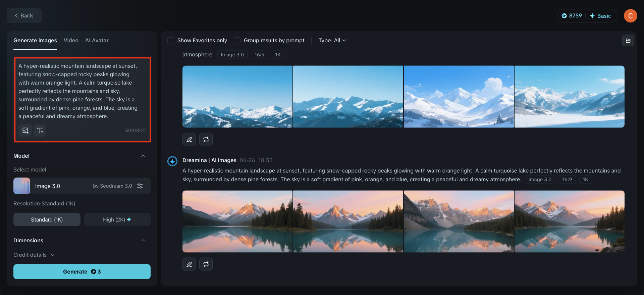Click the Basic plan sparkle icon
The height and width of the screenshot is (295, 644).
[592, 16]
